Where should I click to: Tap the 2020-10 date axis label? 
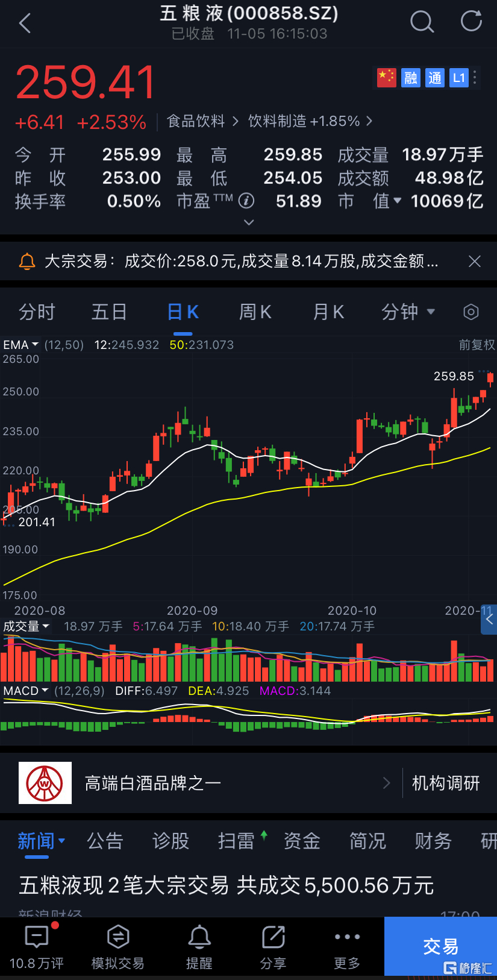click(x=352, y=611)
